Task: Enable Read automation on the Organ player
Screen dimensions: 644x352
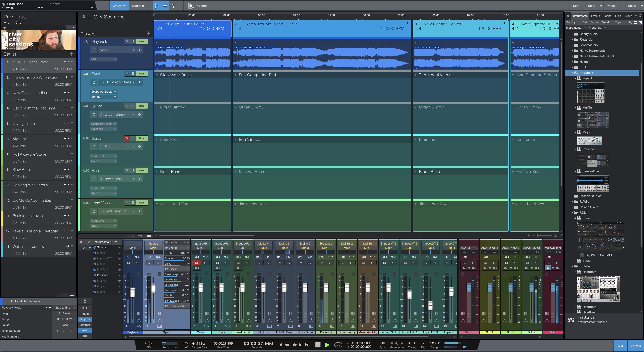Action: point(142,106)
